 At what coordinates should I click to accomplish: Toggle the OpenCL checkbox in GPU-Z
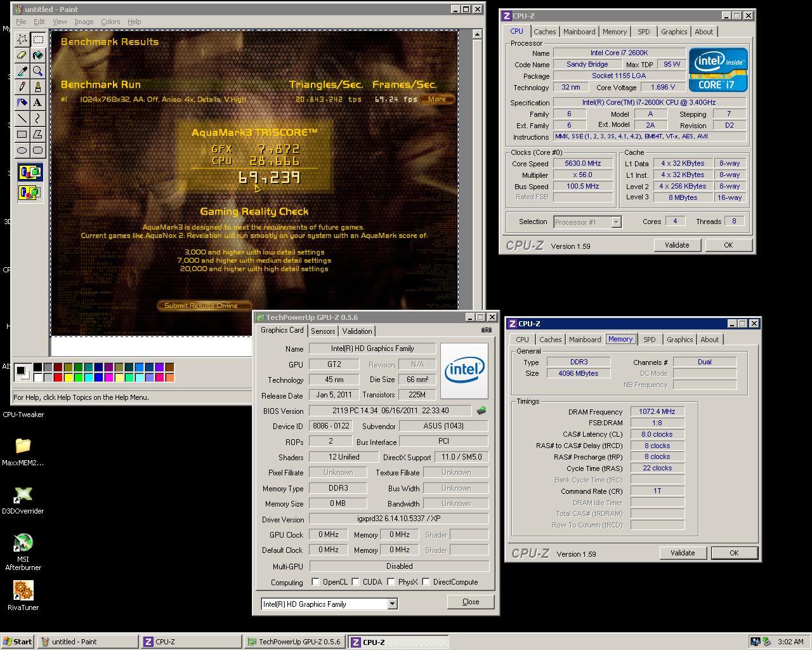[x=315, y=581]
